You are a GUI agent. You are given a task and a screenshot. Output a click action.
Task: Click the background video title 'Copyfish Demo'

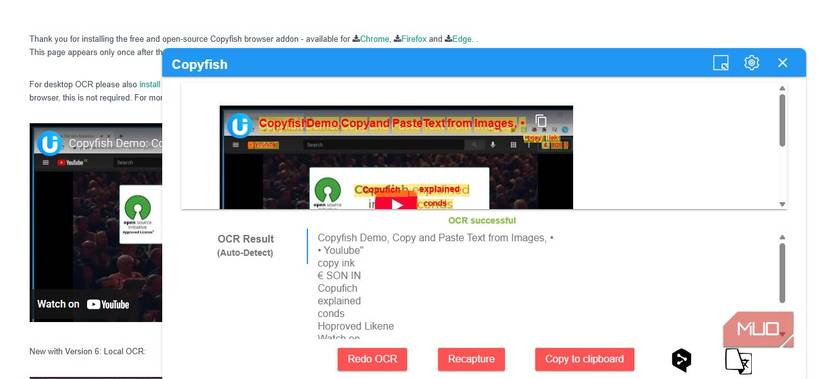click(115, 144)
